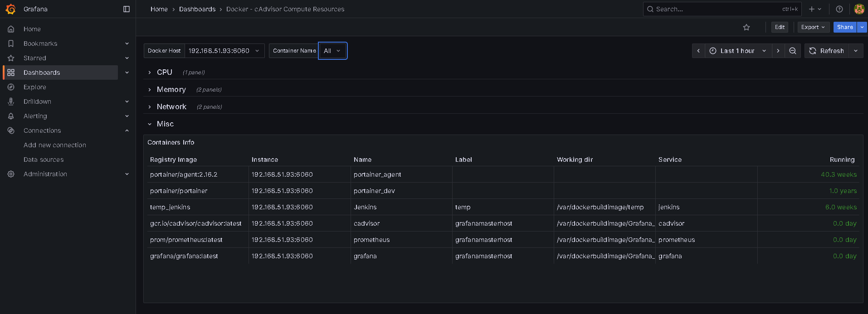Open the help question-mark icon
The image size is (868, 314).
(839, 9)
